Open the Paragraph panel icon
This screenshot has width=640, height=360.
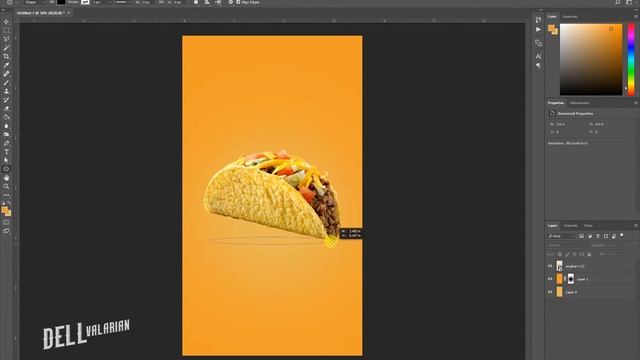tap(538, 65)
